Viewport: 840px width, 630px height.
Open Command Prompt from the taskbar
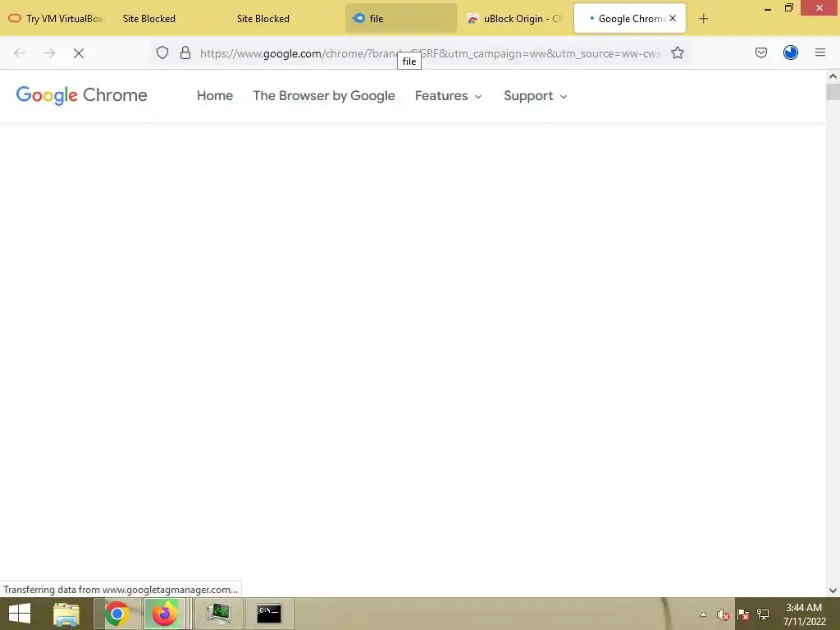269,614
